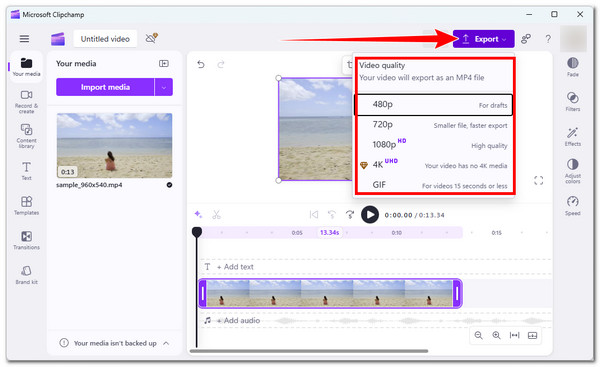Click the AI sparkle tool icon
600x367 pixels.
pos(198,214)
